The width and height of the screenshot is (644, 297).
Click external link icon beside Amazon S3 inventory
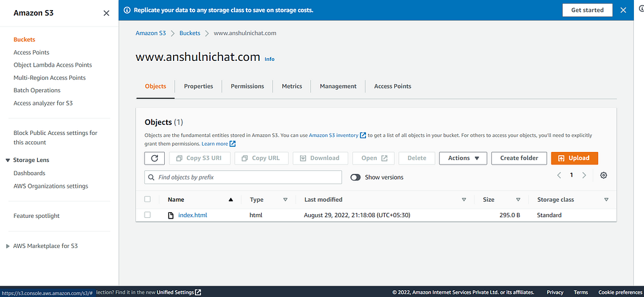(363, 135)
